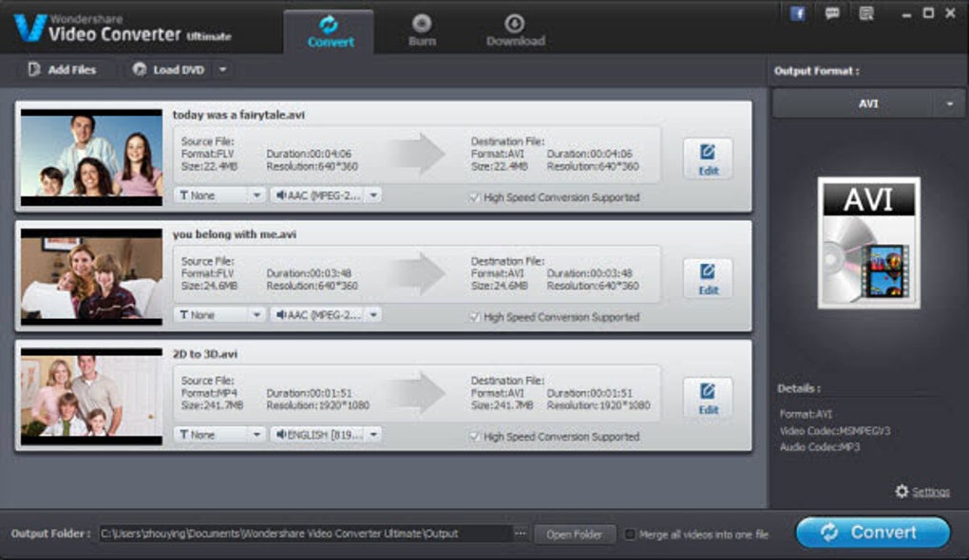The width and height of the screenshot is (969, 560).
Task: Expand the Load DVD dropdown arrow
Action: click(x=222, y=70)
